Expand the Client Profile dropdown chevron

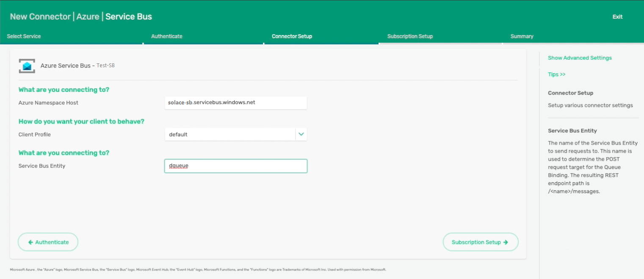301,134
